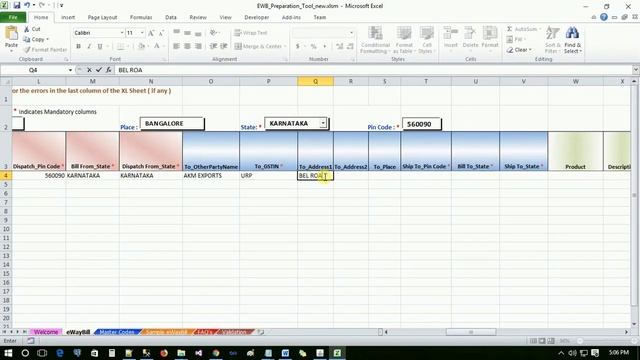Open the Calibri font name dropdown
The height and width of the screenshot is (360, 640).
pyautogui.click(x=122, y=33)
